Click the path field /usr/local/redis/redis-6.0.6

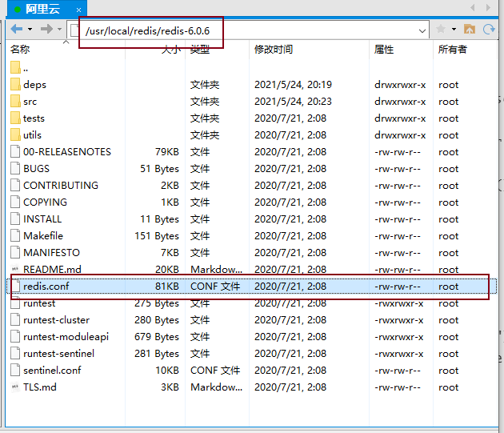247,31
